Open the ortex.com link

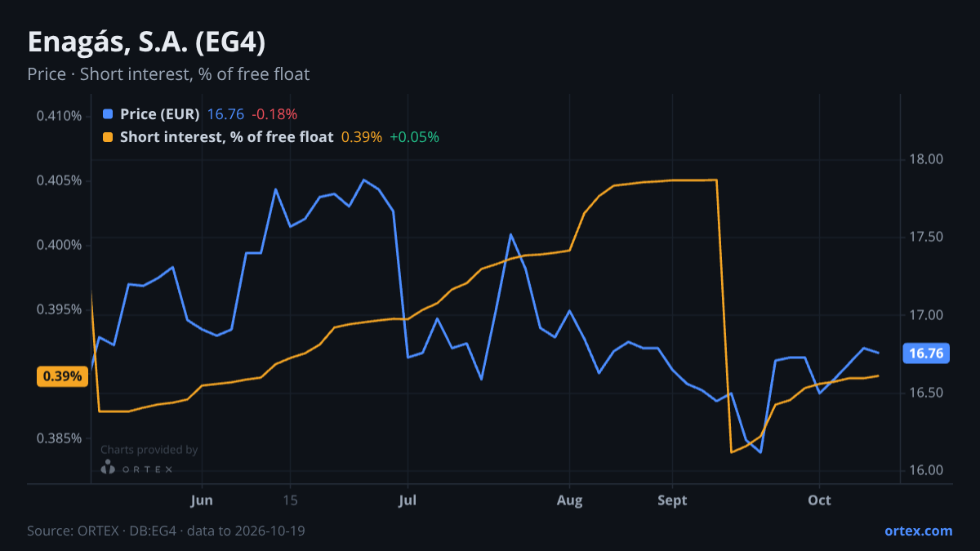[918, 531]
